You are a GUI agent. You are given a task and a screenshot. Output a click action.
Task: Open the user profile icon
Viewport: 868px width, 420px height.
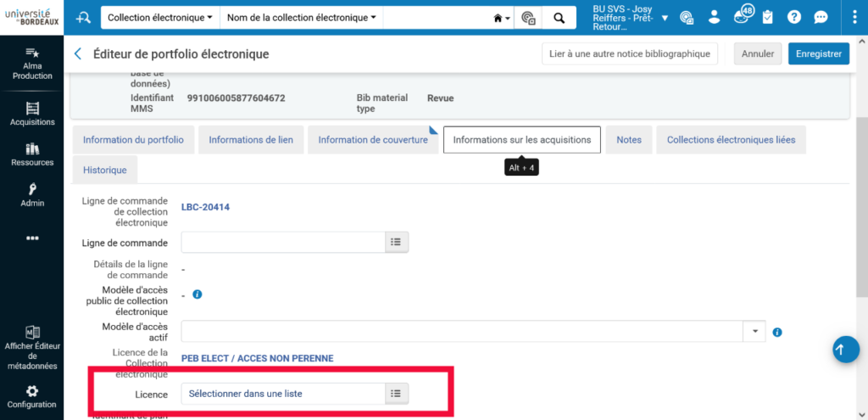coord(715,17)
